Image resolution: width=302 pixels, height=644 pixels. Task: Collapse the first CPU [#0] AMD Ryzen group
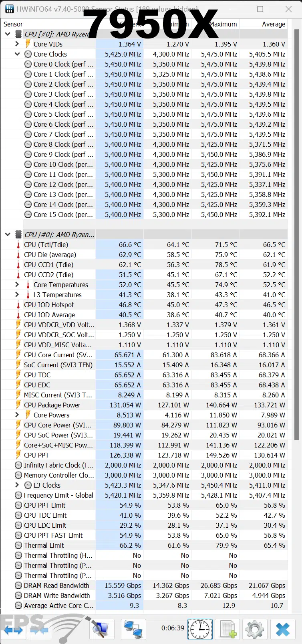click(8, 34)
